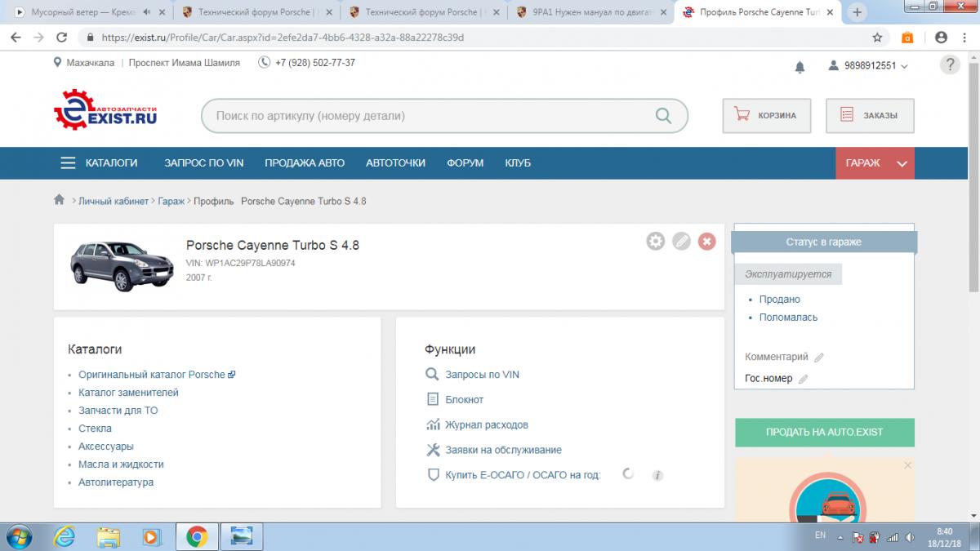
Task: Open the Запрос по VIN menu item
Action: [x=203, y=163]
